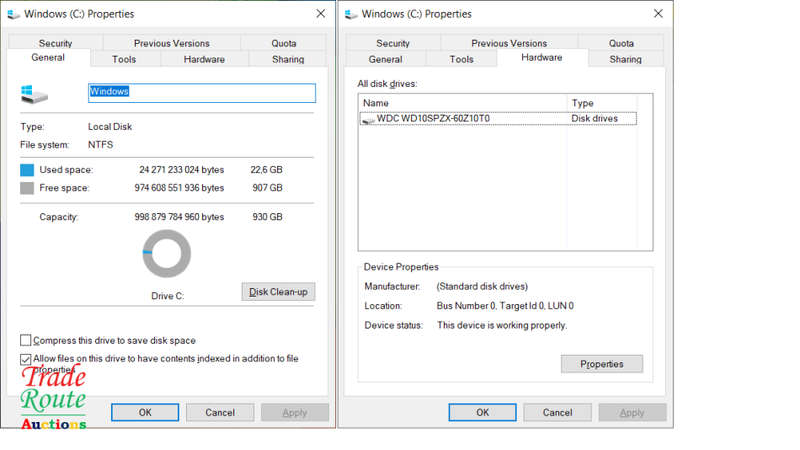Close the left Properties window

[x=320, y=14]
